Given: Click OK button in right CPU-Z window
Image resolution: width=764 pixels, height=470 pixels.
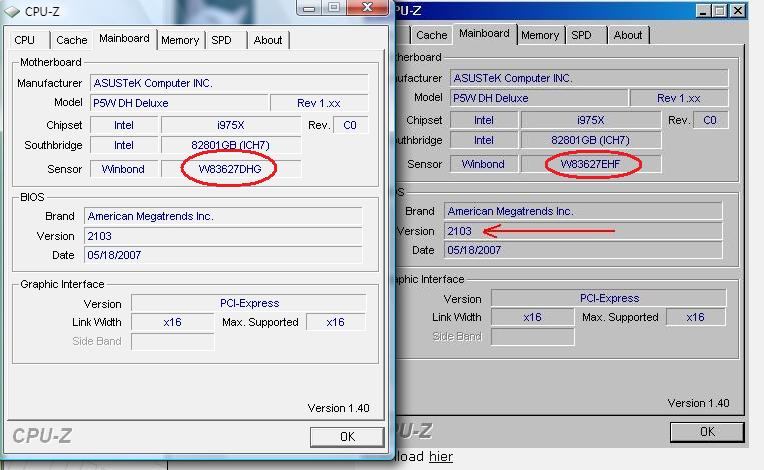Looking at the screenshot, I should (707, 432).
